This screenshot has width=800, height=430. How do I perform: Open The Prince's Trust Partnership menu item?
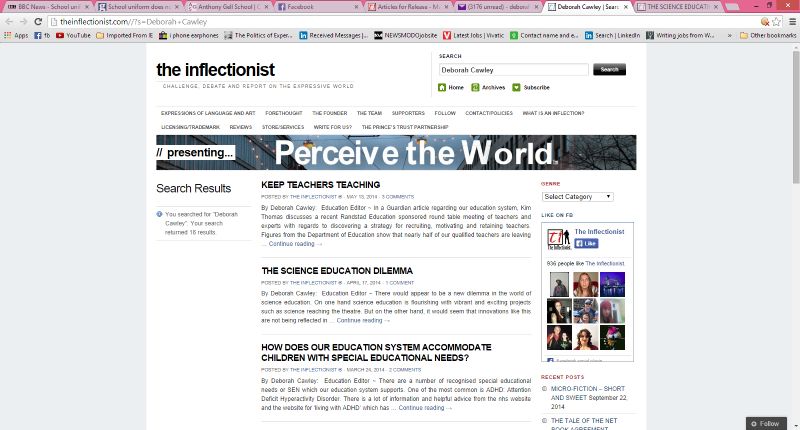[x=405, y=127]
